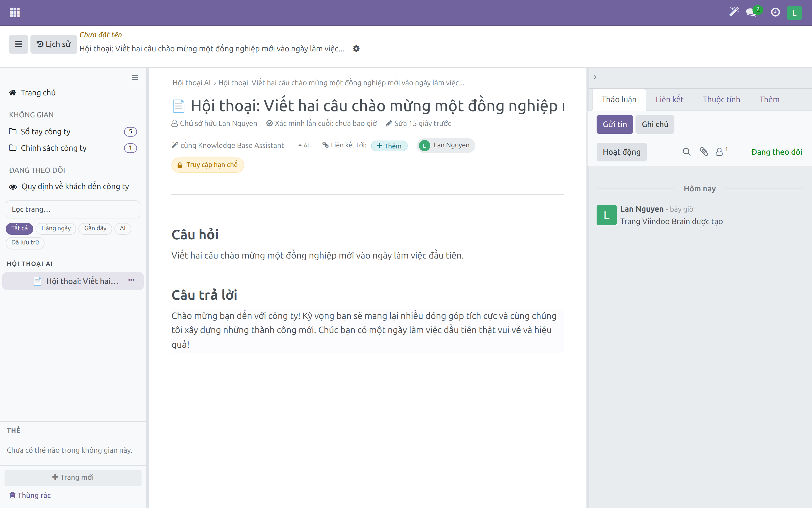Click into the Lọc trang filter field

(73, 209)
